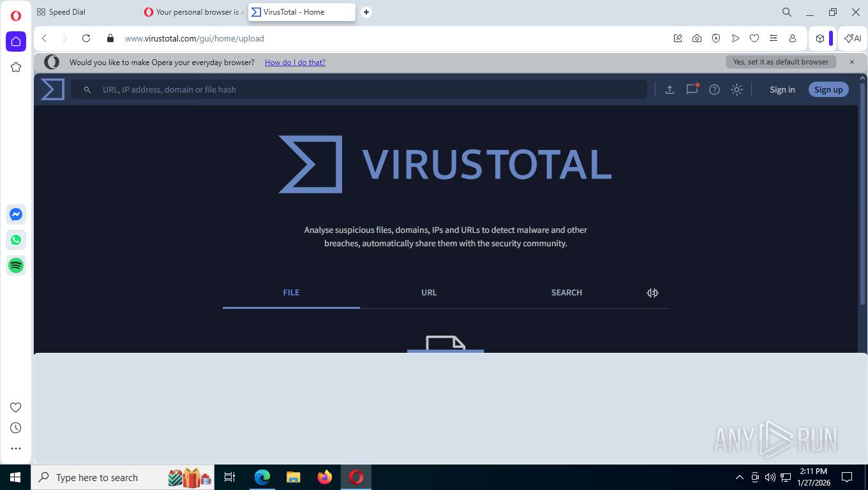This screenshot has height=490, width=868.
Task: Switch to 'Your personal browser' tab
Action: click(x=193, y=12)
